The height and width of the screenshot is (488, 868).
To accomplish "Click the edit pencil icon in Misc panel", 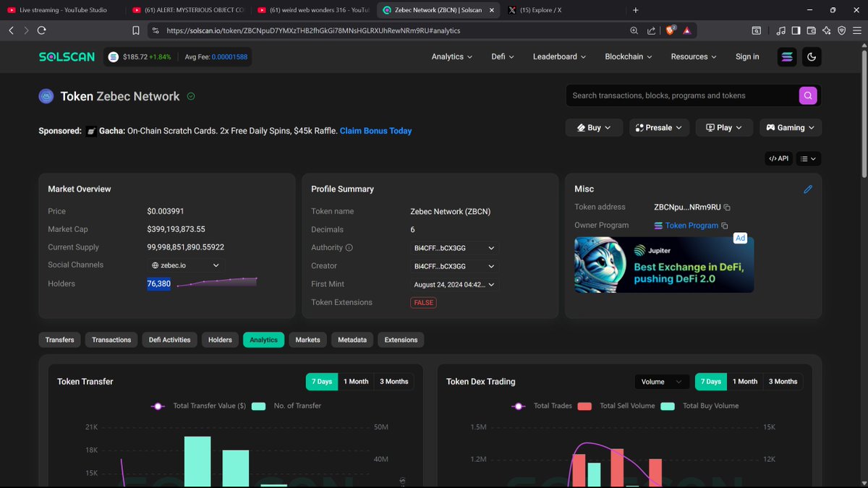I will (808, 189).
